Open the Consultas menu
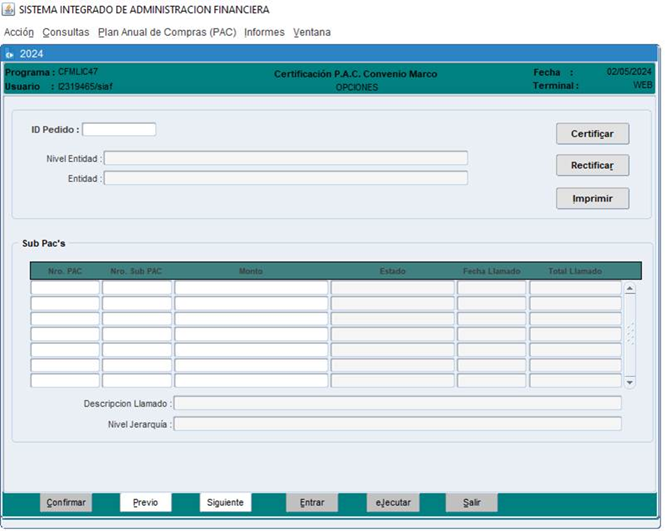 (x=65, y=32)
